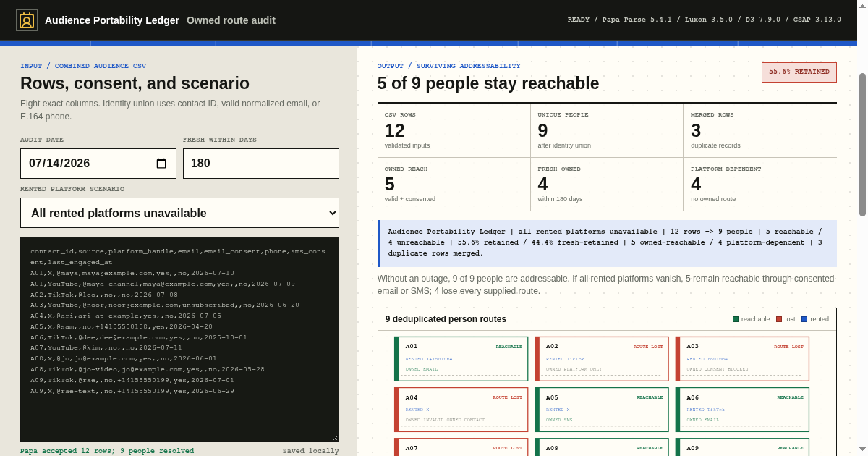Screen dimensions: 868x456
Task: Select the A02 route lost card
Action: (x=602, y=359)
